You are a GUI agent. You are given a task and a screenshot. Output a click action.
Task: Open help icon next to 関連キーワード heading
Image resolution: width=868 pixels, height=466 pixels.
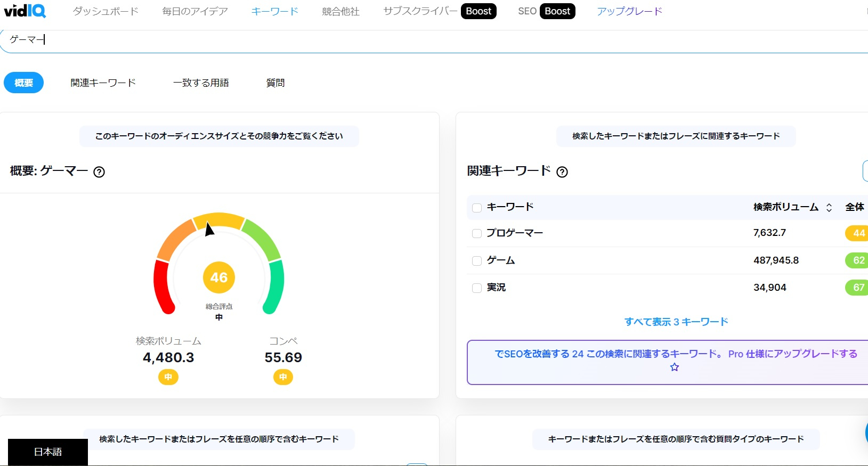point(562,172)
